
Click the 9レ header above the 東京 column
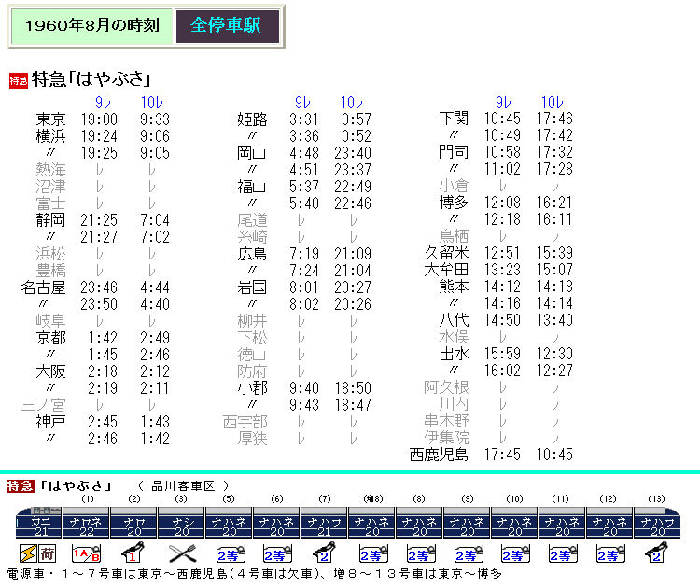click(x=103, y=103)
